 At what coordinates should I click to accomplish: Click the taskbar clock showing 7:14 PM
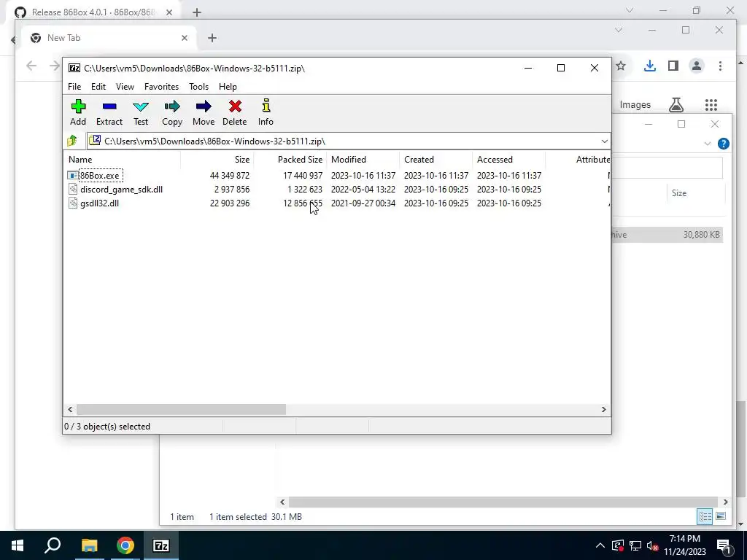click(684, 545)
